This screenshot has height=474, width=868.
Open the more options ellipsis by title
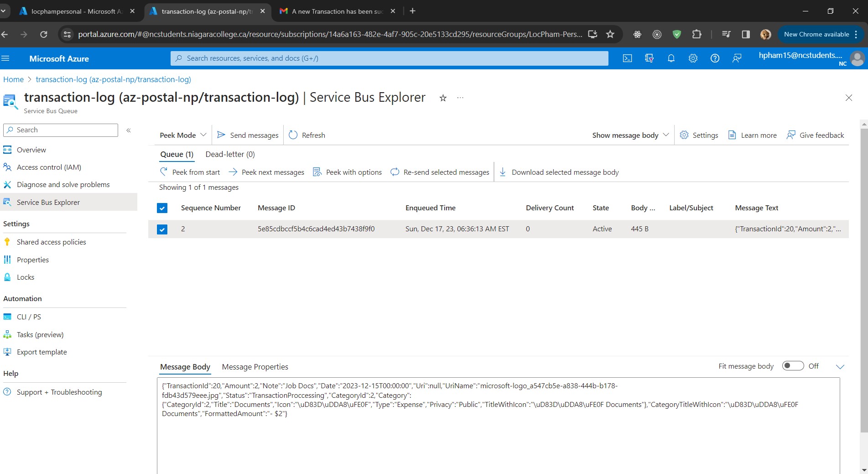[460, 98]
